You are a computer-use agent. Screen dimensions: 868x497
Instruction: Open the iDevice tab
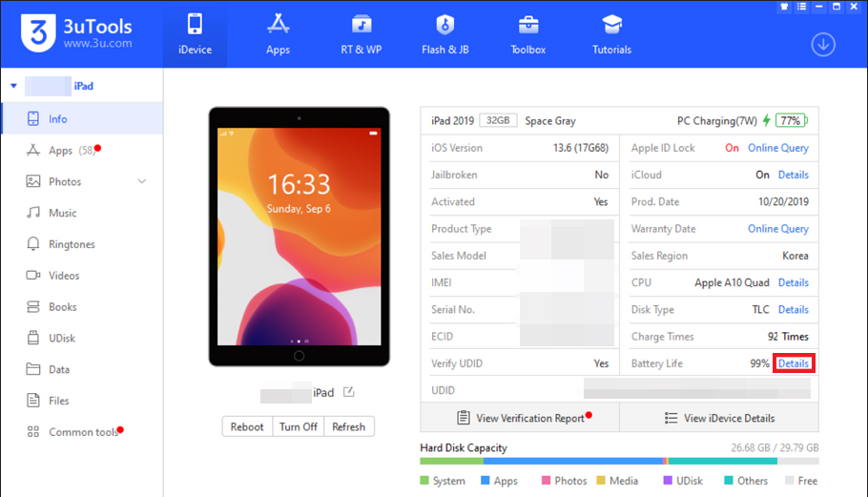[x=195, y=34]
